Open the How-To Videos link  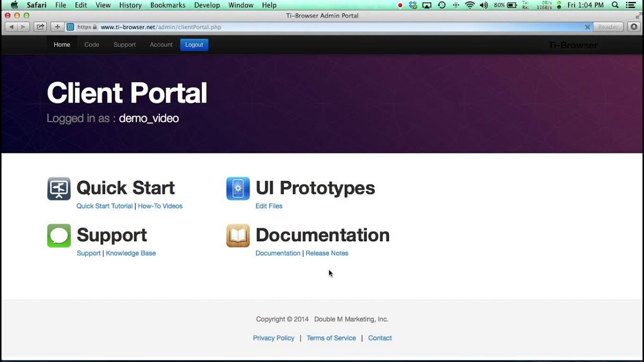point(160,206)
